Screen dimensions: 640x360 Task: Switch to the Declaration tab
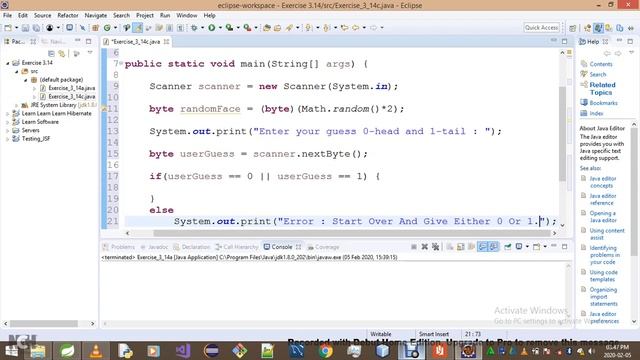coord(192,247)
